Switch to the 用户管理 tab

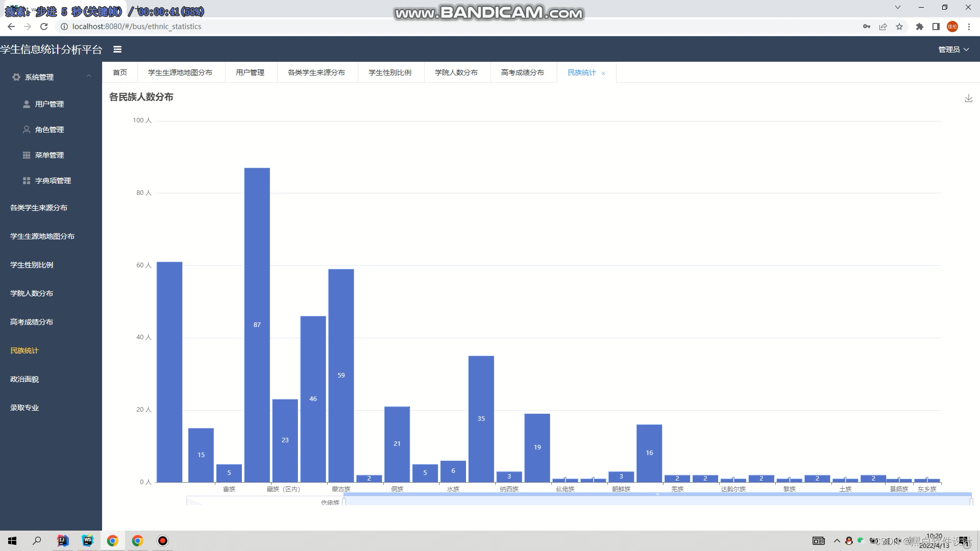pyautogui.click(x=250, y=72)
